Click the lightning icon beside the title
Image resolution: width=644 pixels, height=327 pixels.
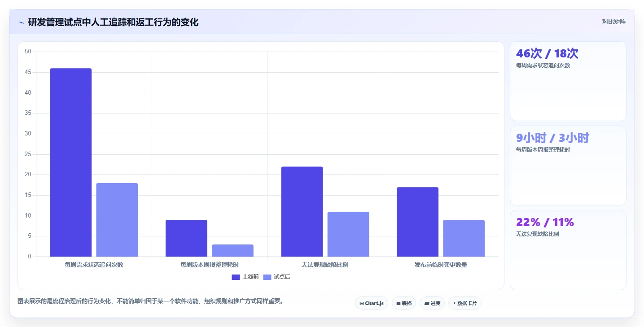point(21,22)
